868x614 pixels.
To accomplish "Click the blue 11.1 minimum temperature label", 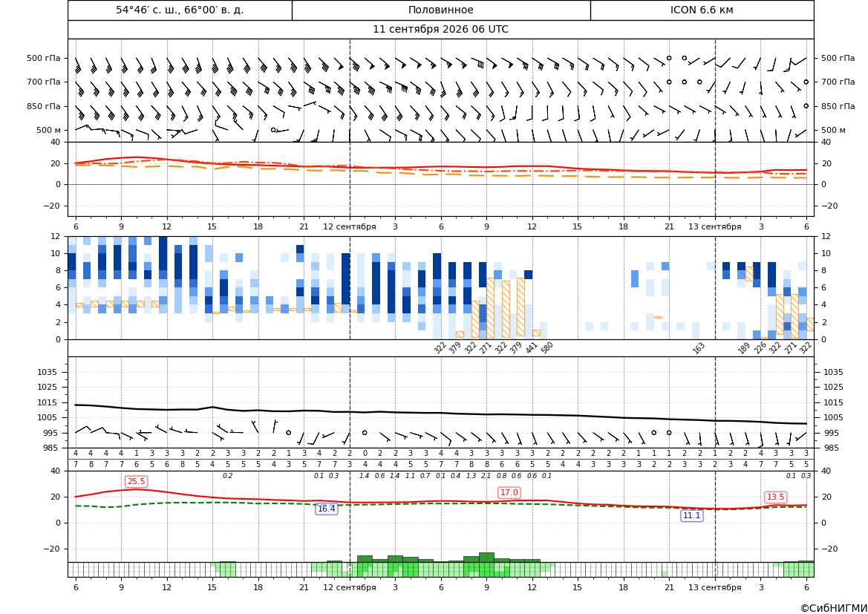I will click(x=691, y=515).
